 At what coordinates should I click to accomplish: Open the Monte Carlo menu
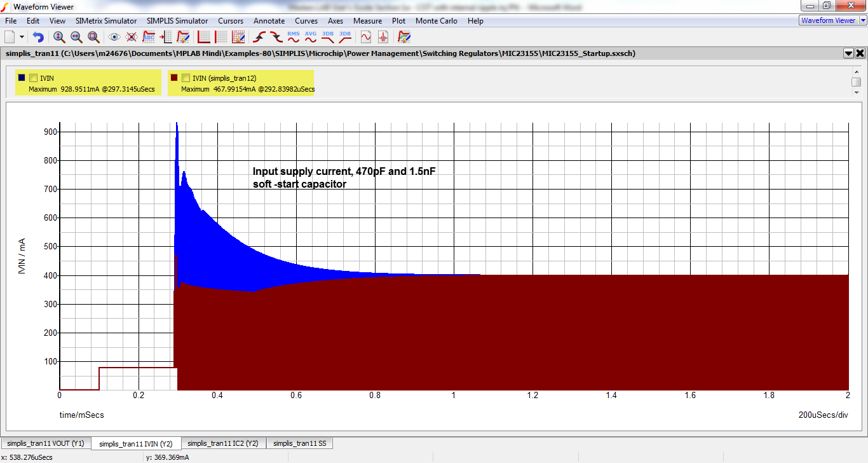pos(436,20)
